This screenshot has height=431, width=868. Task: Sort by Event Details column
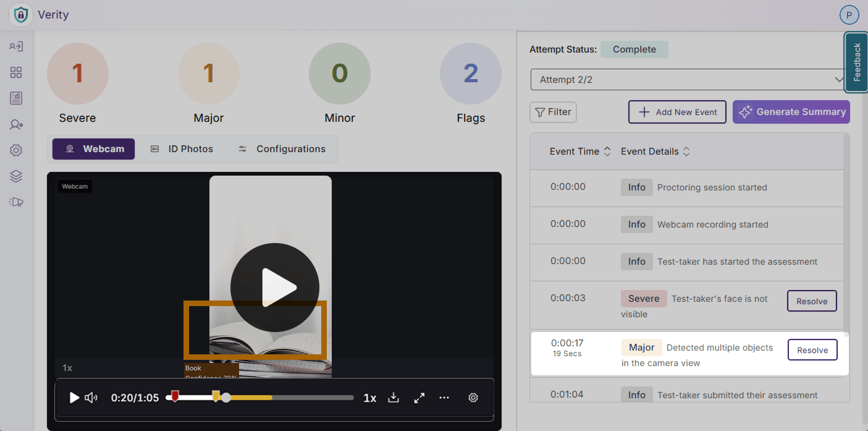pos(655,151)
